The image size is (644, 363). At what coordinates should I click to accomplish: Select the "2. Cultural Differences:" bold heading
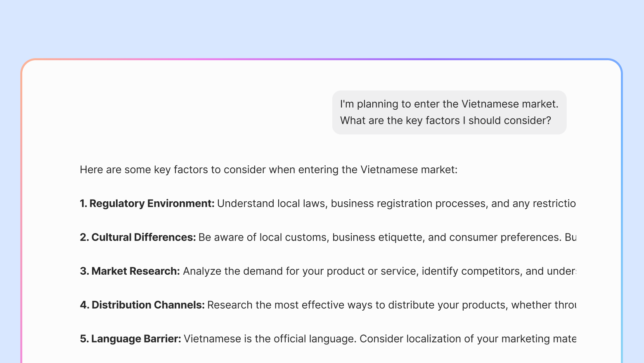138,237
